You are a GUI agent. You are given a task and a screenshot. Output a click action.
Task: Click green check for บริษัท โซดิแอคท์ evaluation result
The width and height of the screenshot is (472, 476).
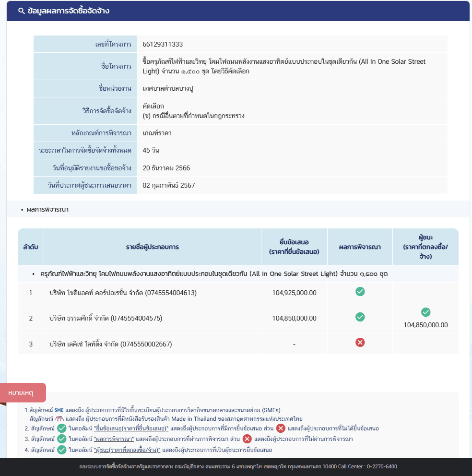pyautogui.click(x=360, y=292)
